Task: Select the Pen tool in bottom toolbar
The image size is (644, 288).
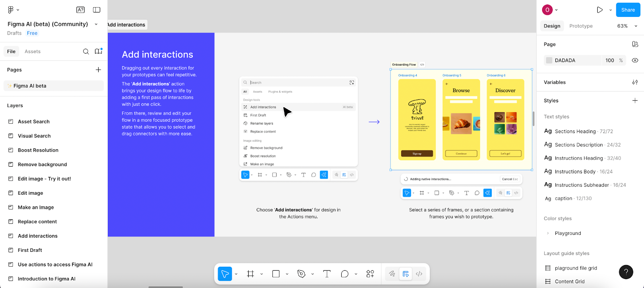Action: pos(301,274)
